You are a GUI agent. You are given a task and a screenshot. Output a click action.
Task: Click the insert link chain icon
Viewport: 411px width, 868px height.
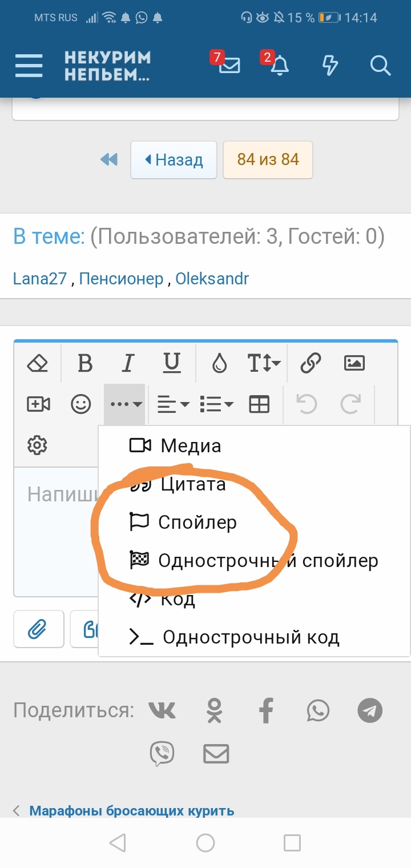(x=311, y=363)
